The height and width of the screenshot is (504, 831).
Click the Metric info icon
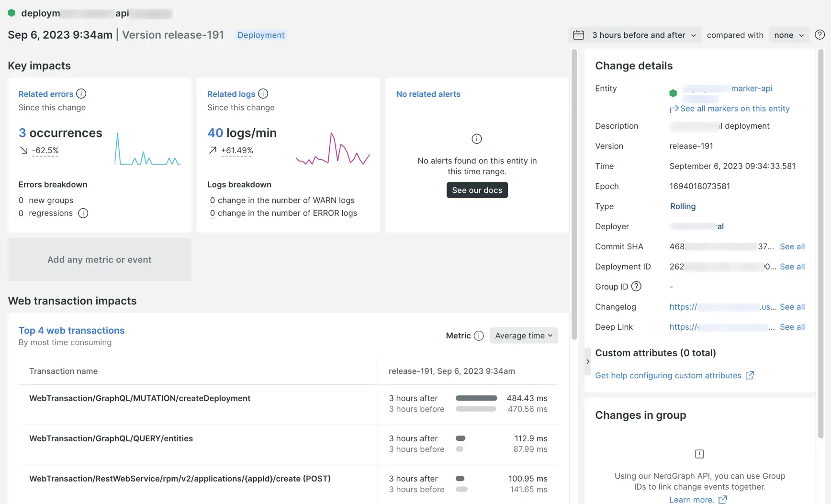(479, 336)
